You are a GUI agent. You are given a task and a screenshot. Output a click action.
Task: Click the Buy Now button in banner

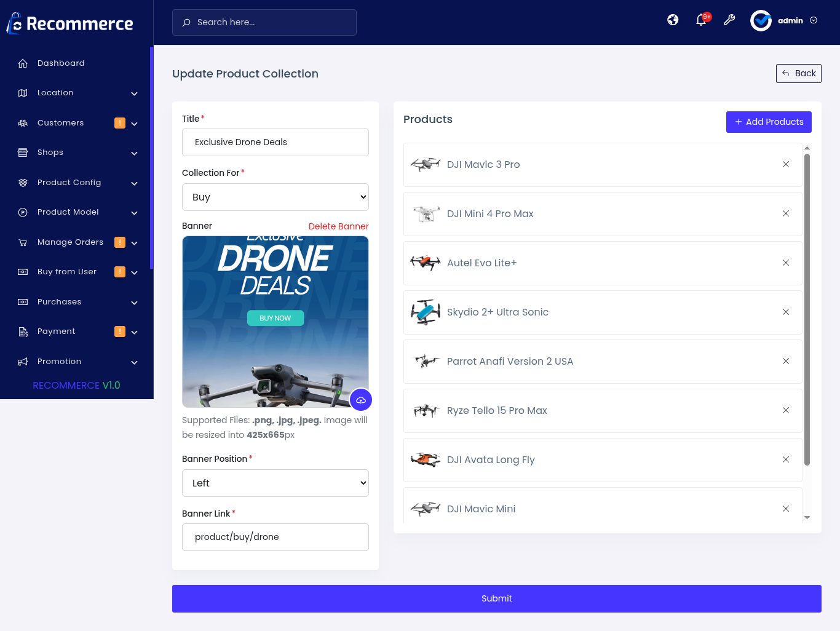coord(275,318)
